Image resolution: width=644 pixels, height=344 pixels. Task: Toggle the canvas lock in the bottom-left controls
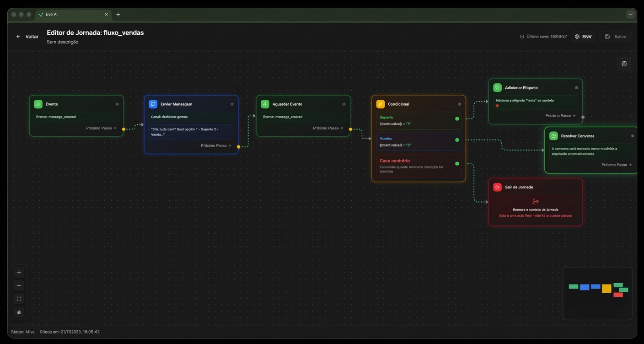[x=19, y=312]
